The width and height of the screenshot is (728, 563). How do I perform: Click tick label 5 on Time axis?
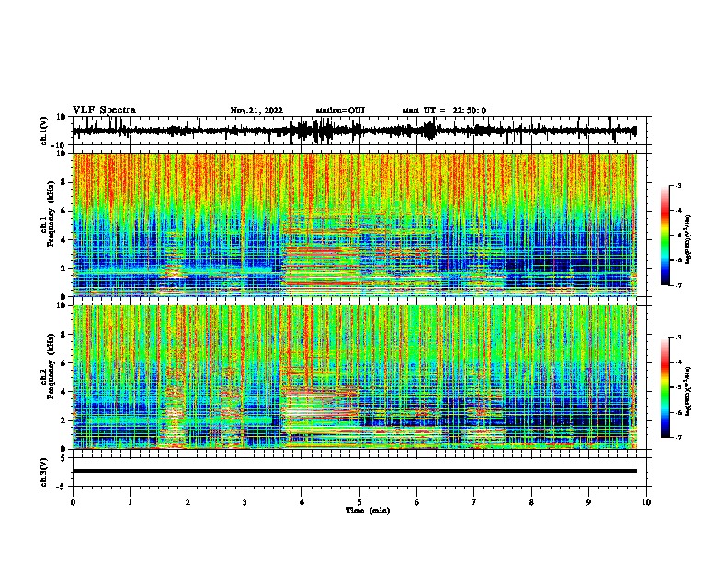click(359, 502)
